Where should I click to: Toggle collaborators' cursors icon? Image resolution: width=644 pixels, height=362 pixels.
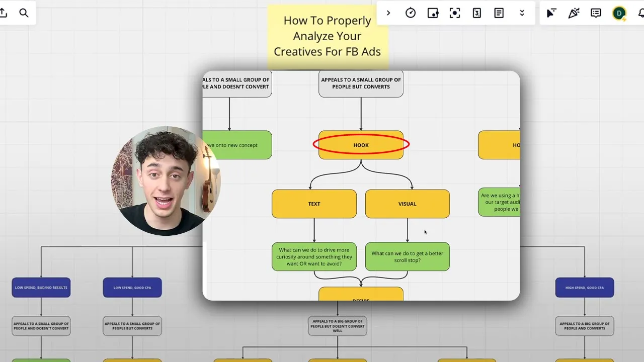point(551,13)
